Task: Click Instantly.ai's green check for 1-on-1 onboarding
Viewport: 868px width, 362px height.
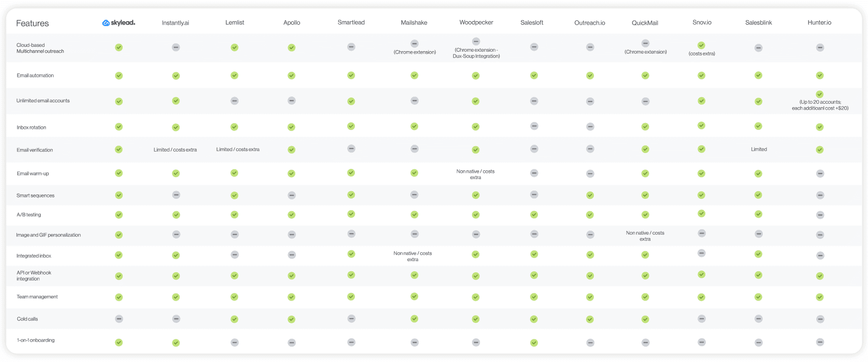Action: click(176, 343)
